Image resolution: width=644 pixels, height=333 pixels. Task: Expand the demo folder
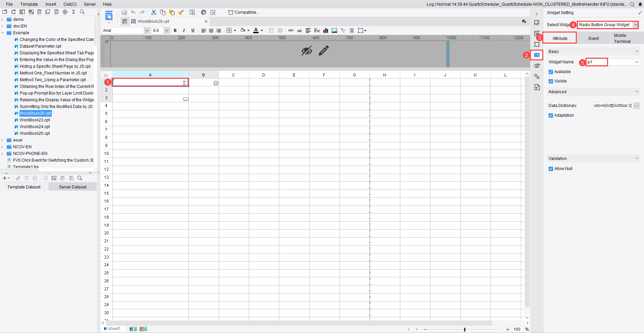[2, 19]
